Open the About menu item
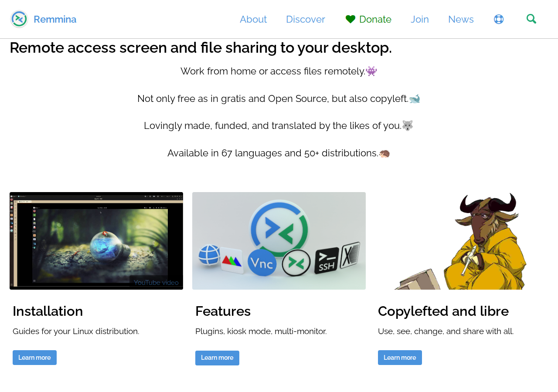Viewport: 558px width, 392px height. point(253,19)
